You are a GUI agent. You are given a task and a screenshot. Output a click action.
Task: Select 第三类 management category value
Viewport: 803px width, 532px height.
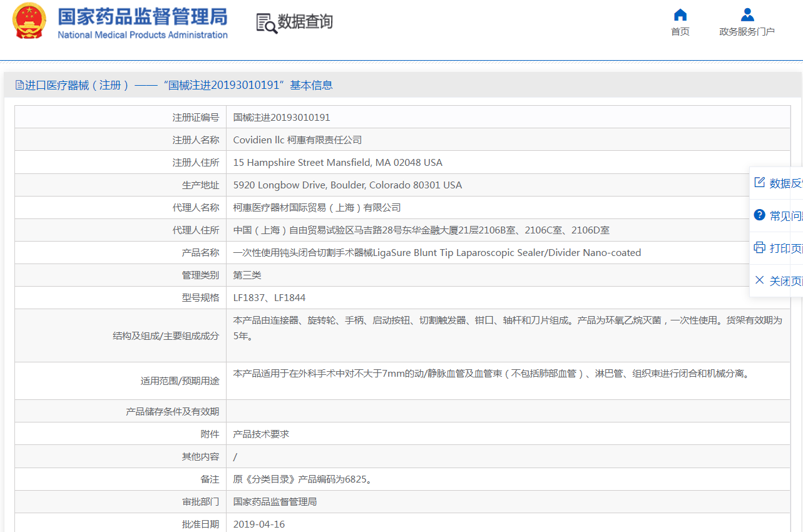click(x=247, y=275)
